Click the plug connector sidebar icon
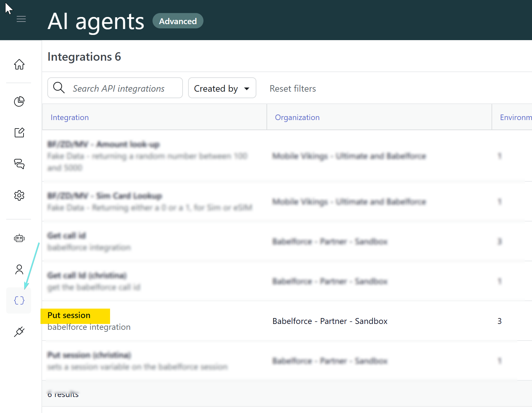 (x=19, y=331)
